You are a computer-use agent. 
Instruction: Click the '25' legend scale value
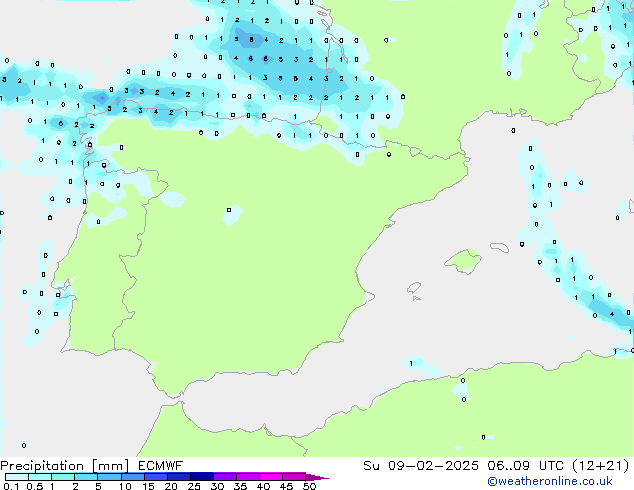click(194, 486)
